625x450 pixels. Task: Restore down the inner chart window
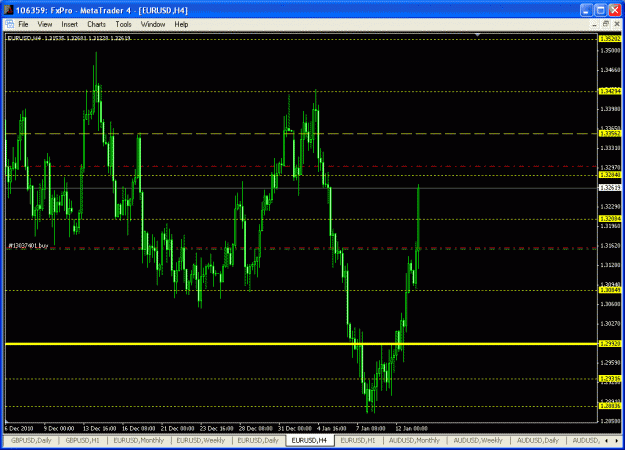(605, 24)
